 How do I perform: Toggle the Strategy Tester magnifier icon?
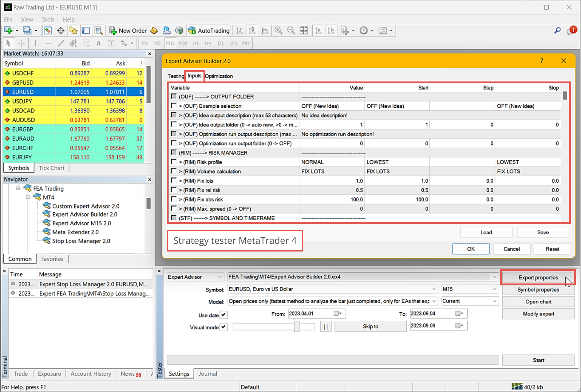tap(98, 30)
